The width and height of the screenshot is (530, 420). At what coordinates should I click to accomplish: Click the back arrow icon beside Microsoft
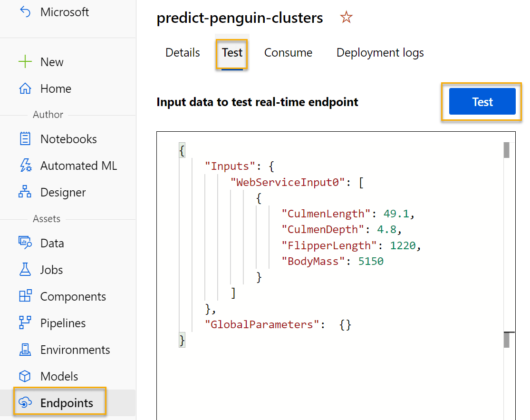click(x=25, y=12)
